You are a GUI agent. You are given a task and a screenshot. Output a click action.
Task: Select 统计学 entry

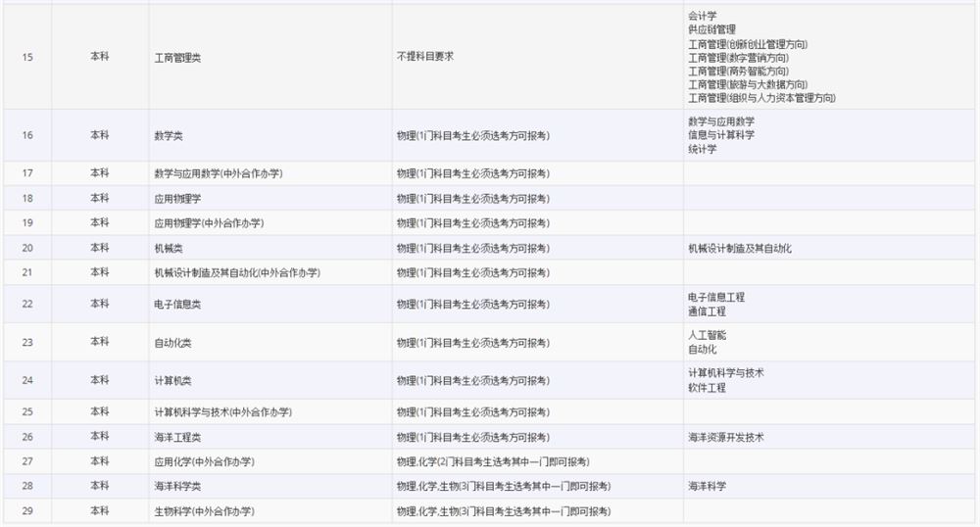[x=703, y=149]
